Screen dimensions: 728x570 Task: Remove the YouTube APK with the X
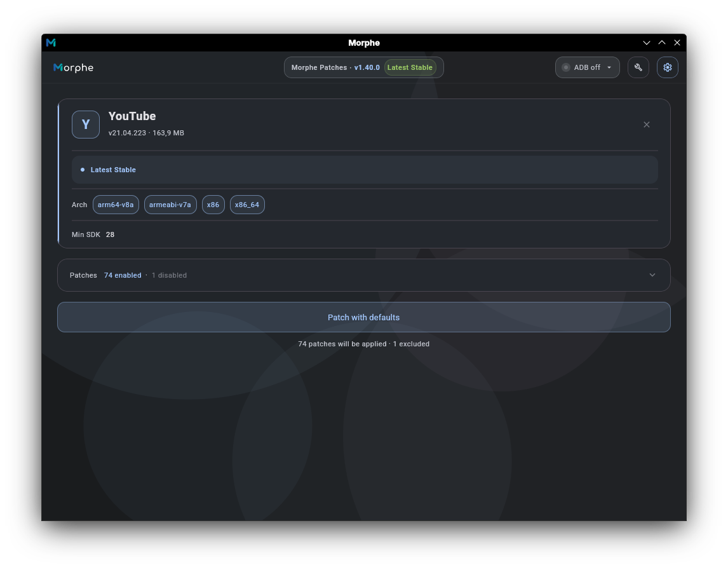(646, 125)
